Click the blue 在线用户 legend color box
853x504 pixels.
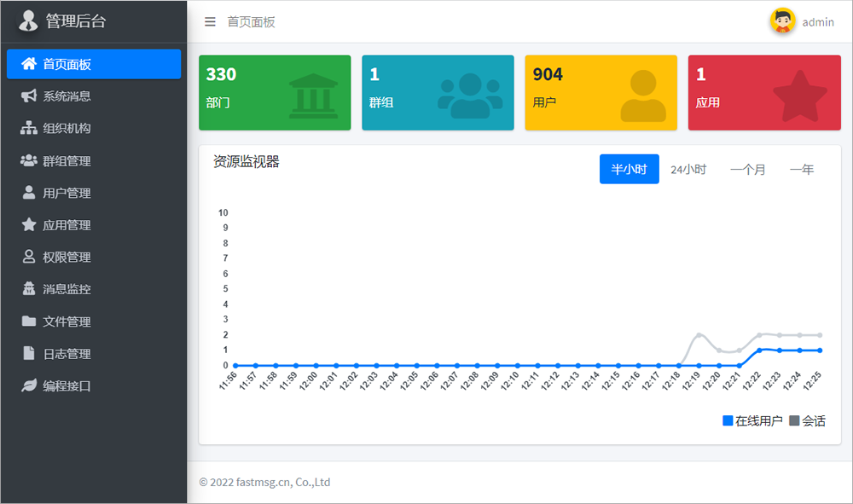728,420
